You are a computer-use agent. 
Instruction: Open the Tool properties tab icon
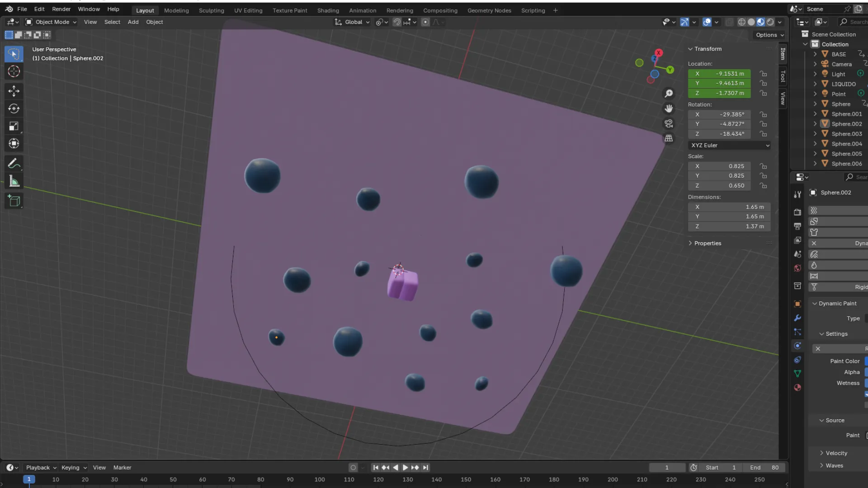pyautogui.click(x=797, y=194)
